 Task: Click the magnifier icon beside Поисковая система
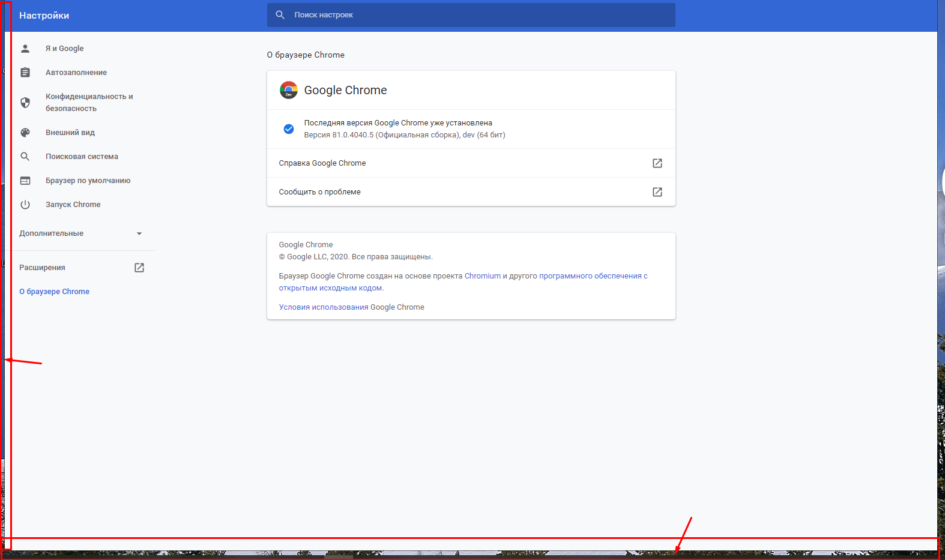point(25,157)
